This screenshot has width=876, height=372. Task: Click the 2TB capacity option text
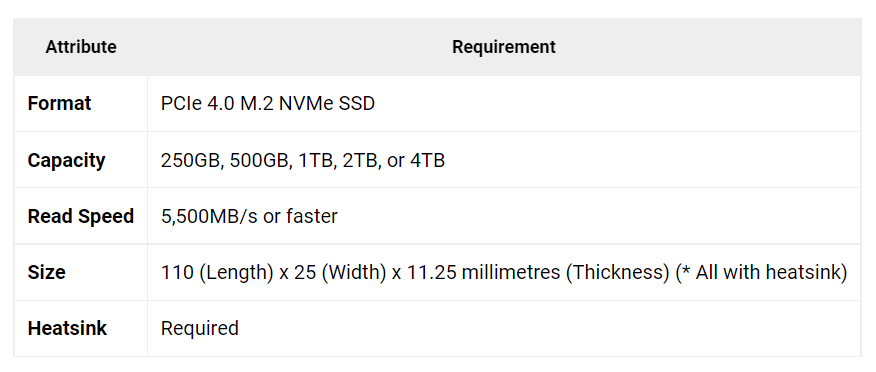tap(355, 161)
